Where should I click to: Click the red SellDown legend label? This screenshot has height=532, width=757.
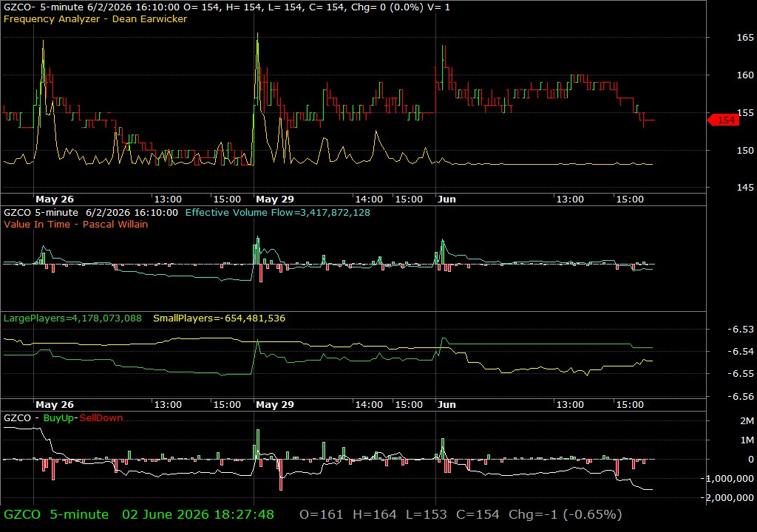click(101, 418)
